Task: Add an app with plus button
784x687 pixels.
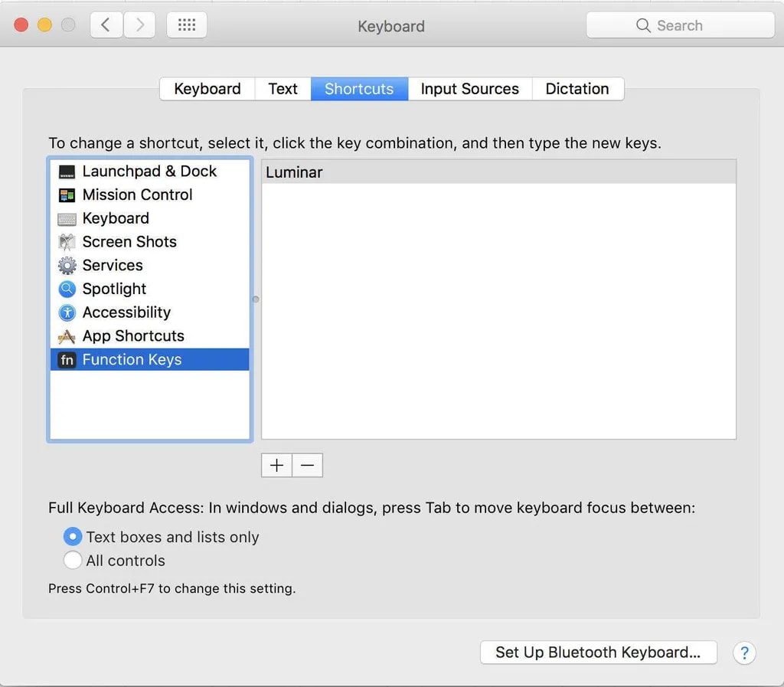Action: pyautogui.click(x=276, y=465)
